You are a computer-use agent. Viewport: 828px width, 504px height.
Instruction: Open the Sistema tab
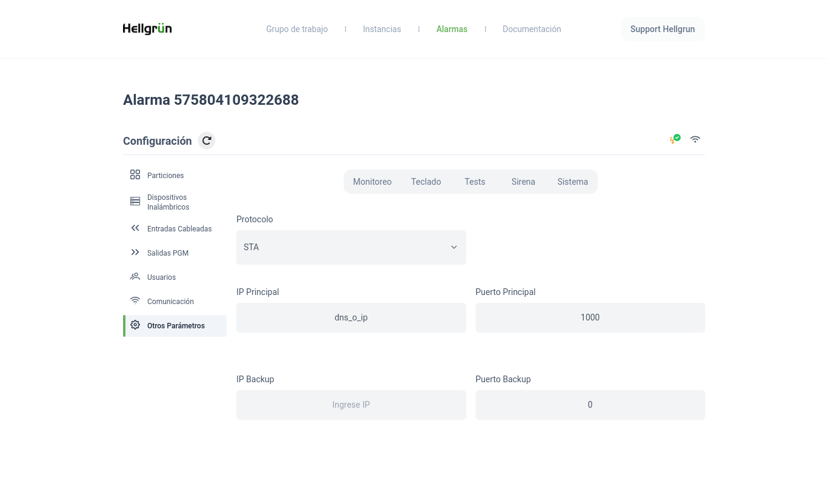[x=572, y=182]
